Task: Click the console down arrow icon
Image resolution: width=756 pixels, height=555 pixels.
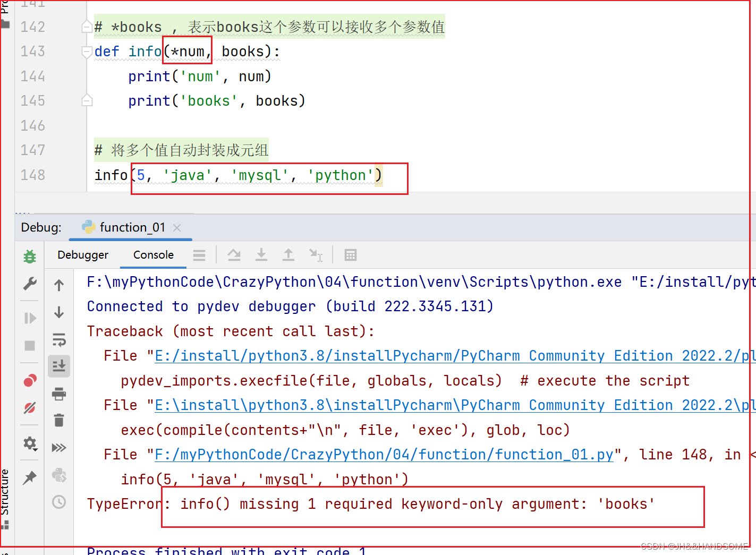Action: [59, 312]
